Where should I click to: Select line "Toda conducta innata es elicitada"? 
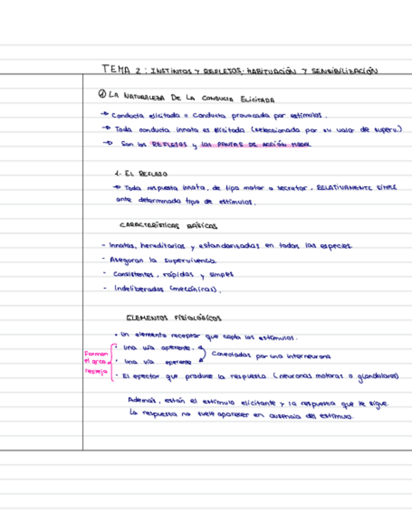252,130
